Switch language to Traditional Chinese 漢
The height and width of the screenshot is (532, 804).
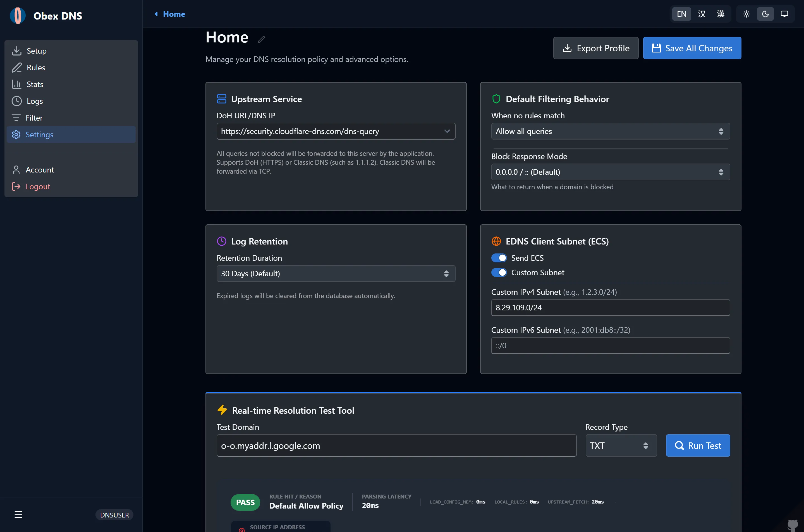tap(721, 14)
